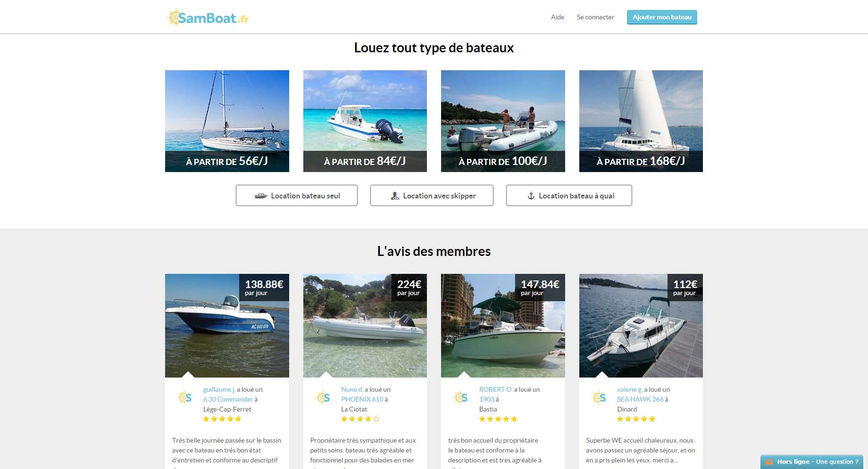Select the inflatable boat tile from 100€/J

point(503,121)
